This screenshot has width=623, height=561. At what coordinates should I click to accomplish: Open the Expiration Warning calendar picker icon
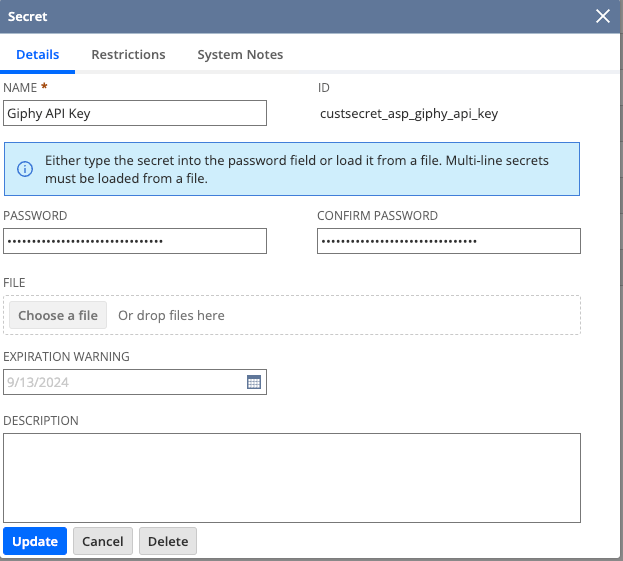coord(254,382)
